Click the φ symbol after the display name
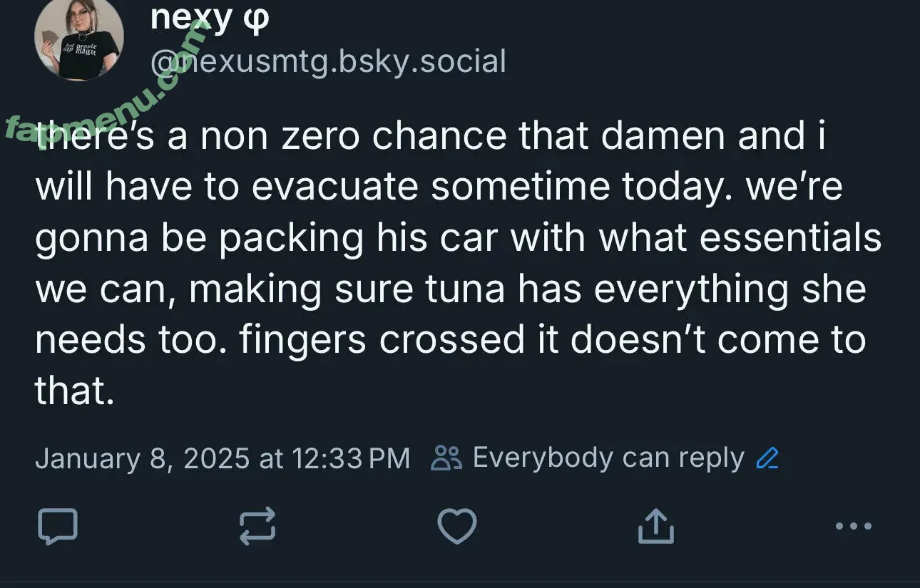Viewport: 920px width, 588px height. click(257, 19)
